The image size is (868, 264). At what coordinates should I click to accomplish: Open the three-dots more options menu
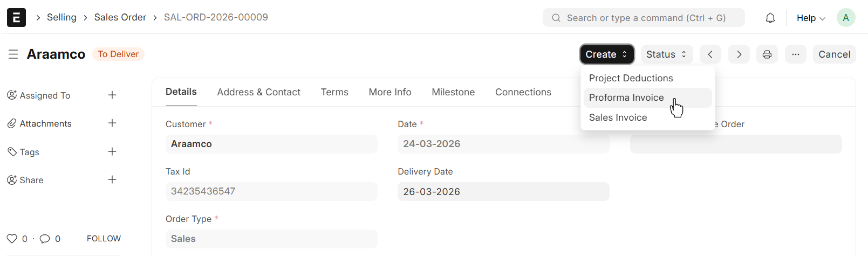(x=795, y=54)
